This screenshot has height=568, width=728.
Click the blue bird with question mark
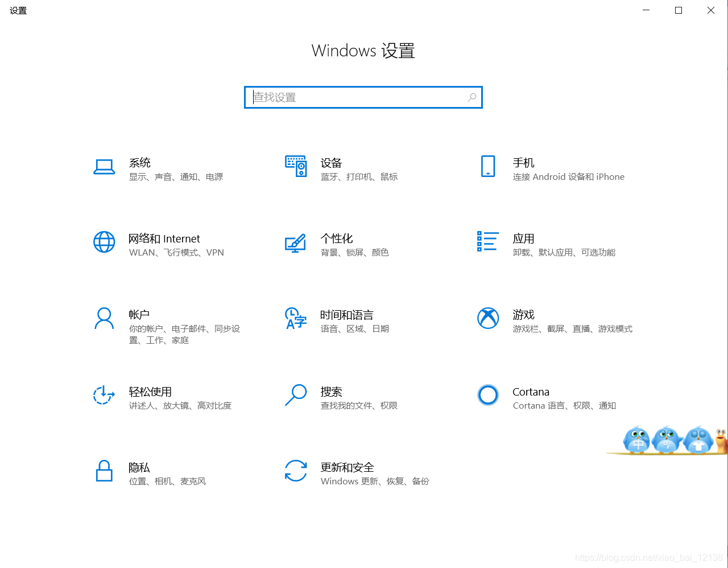667,439
